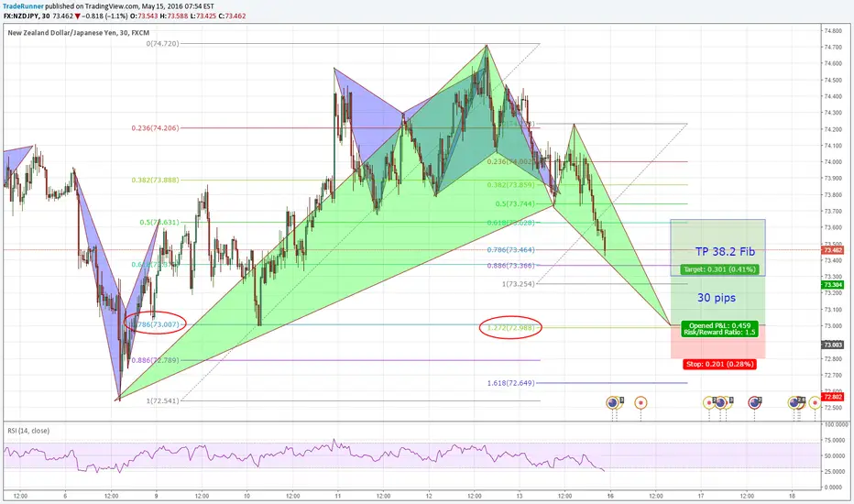Select the '0.886(73.366)' Fibonacci level label

[511, 266]
